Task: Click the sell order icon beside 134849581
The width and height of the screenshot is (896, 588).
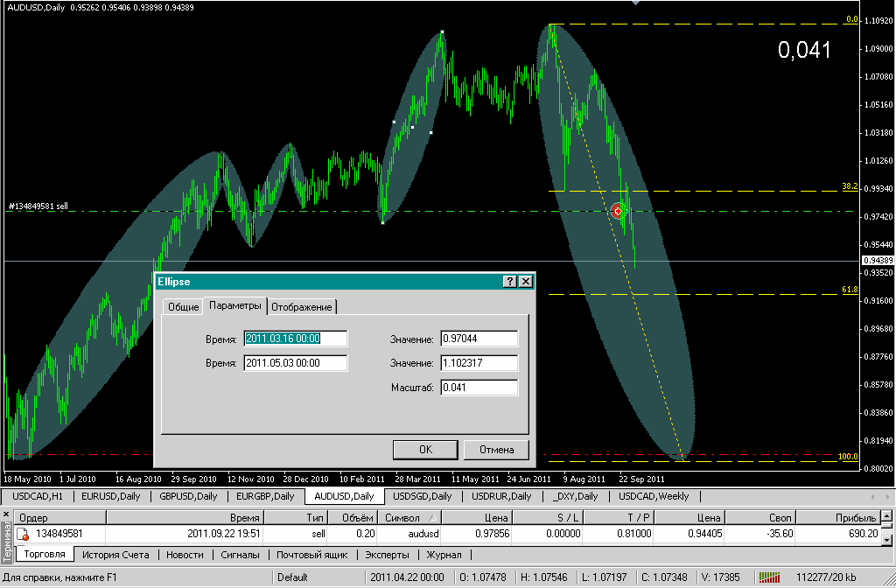Action: [x=24, y=533]
